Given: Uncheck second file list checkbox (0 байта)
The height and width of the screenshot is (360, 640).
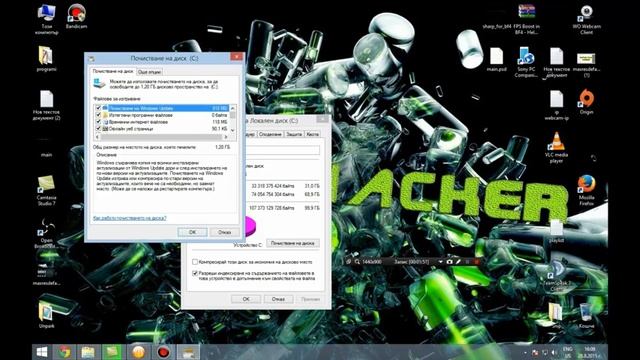Looking at the screenshot, I should coord(98,115).
